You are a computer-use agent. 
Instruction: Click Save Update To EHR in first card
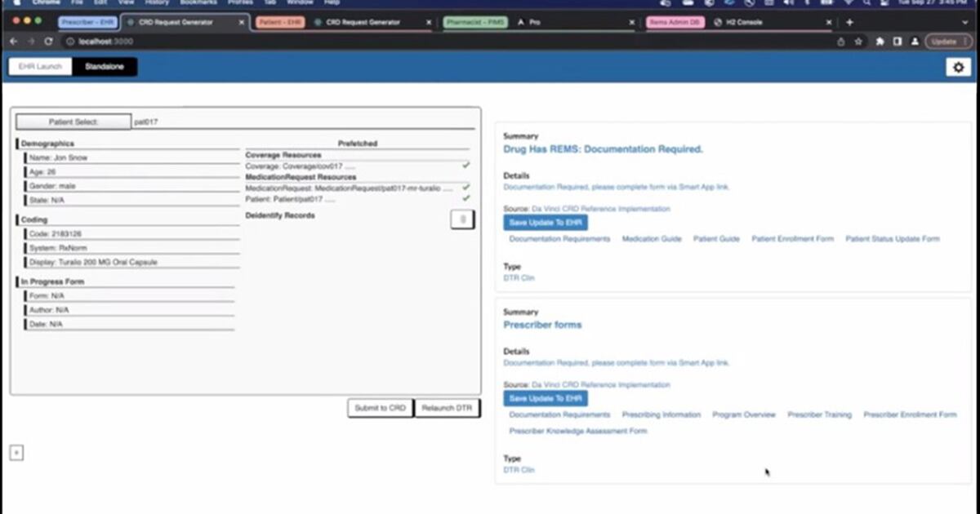[x=546, y=223]
